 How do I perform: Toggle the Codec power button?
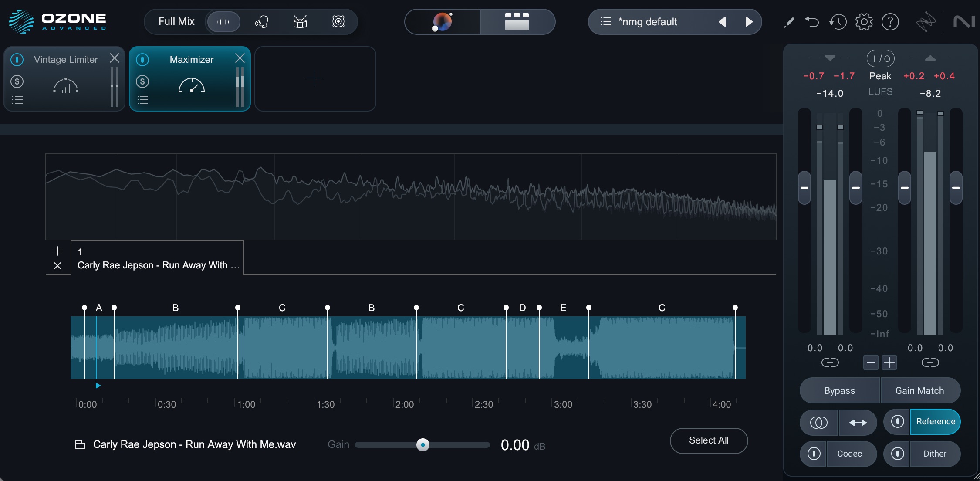coord(814,454)
